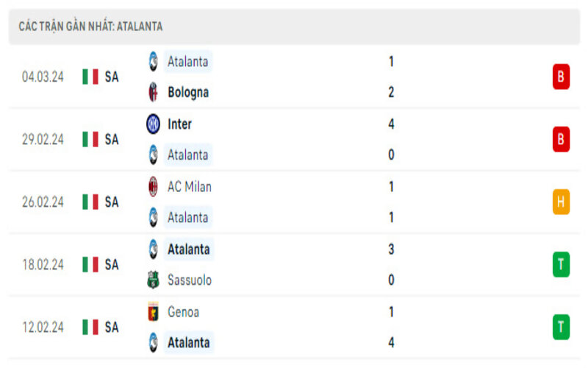Click Atalanta crest in 04.03.24 match

153,62
